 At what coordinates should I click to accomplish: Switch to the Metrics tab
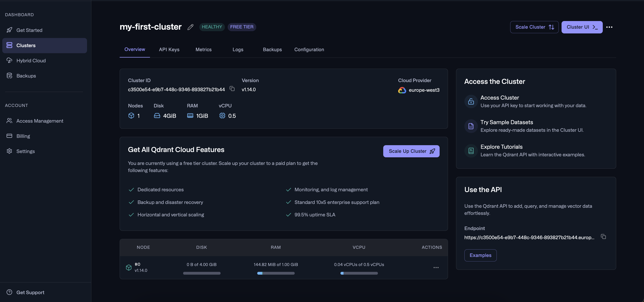pyautogui.click(x=203, y=50)
